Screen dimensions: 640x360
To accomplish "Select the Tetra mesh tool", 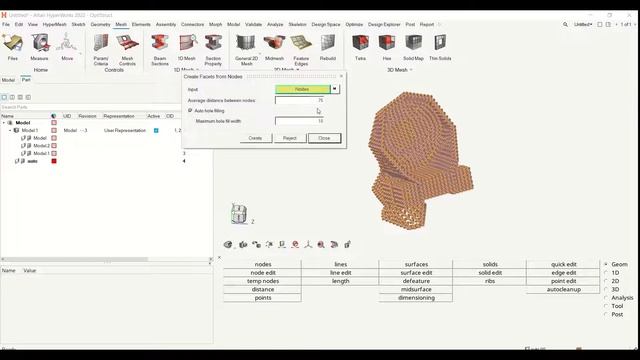I will tap(360, 47).
